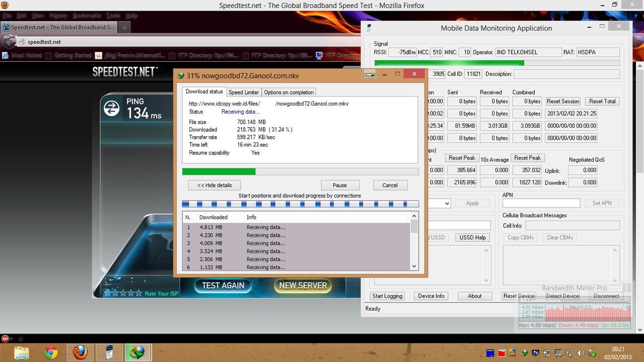
Task: Switch to Options on completion tab
Action: pyautogui.click(x=289, y=92)
